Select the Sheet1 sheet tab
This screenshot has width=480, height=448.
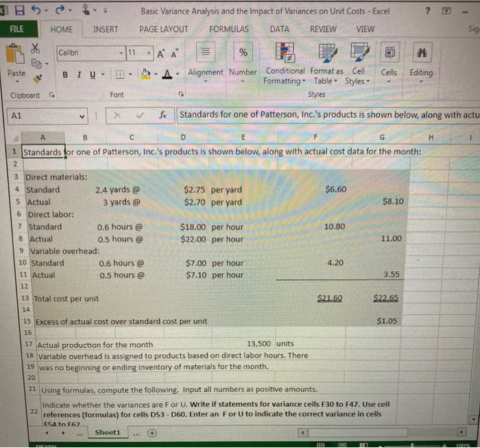click(x=108, y=432)
